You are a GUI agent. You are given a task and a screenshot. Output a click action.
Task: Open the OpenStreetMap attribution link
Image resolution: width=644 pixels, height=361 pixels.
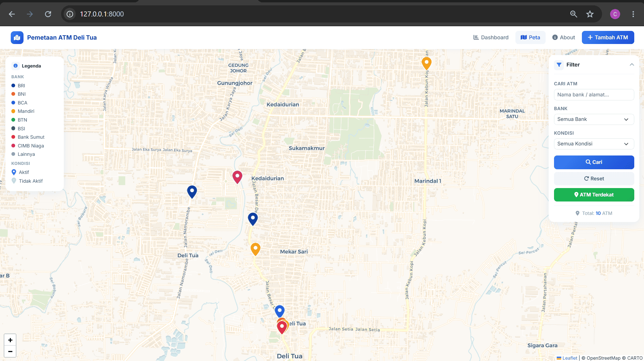[x=603, y=358]
